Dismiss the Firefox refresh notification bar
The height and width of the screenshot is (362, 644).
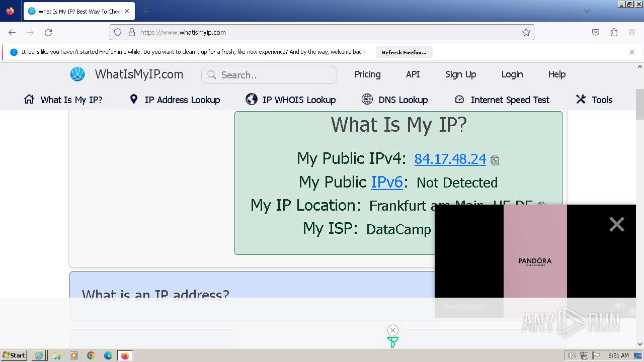(632, 52)
